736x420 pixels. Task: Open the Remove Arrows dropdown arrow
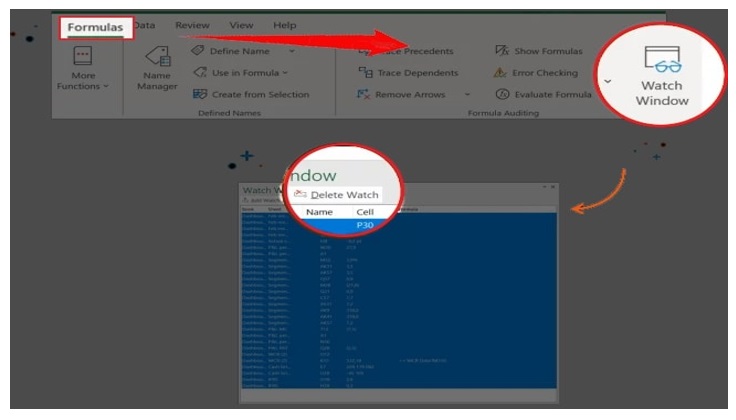tap(466, 94)
